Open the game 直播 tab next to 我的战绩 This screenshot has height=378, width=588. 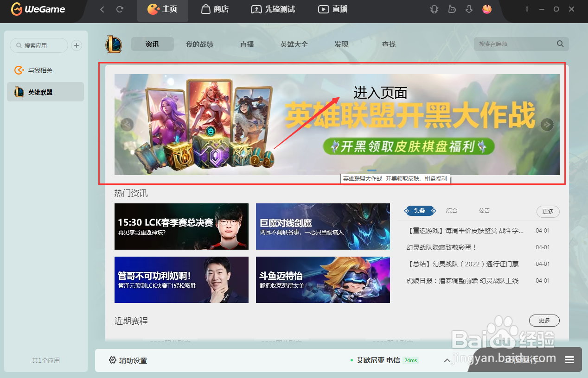point(247,44)
